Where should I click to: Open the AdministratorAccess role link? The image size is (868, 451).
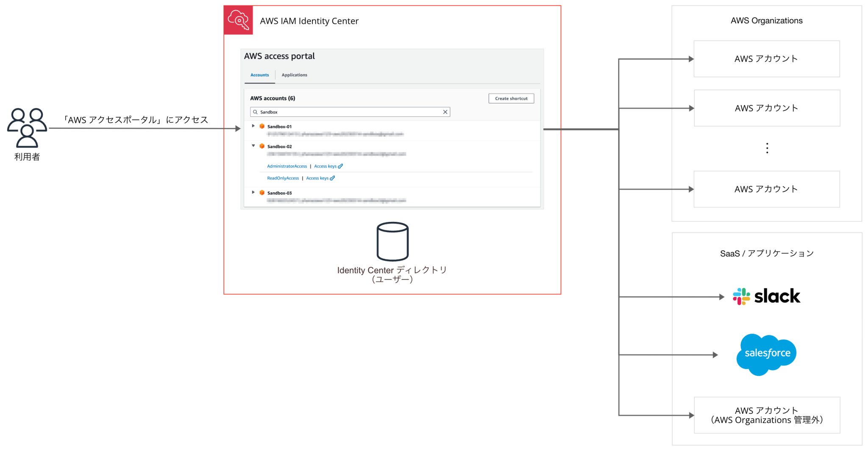point(287,166)
